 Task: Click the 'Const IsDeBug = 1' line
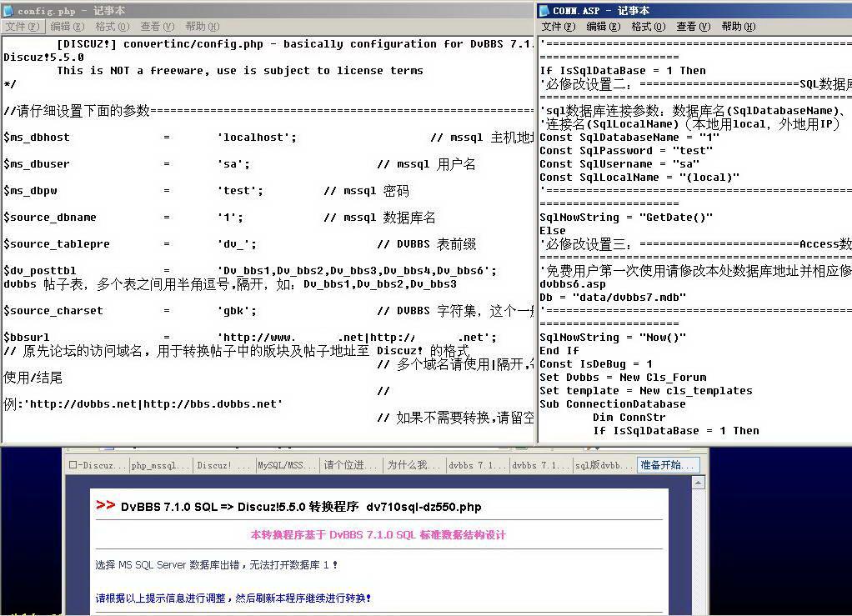(x=596, y=364)
